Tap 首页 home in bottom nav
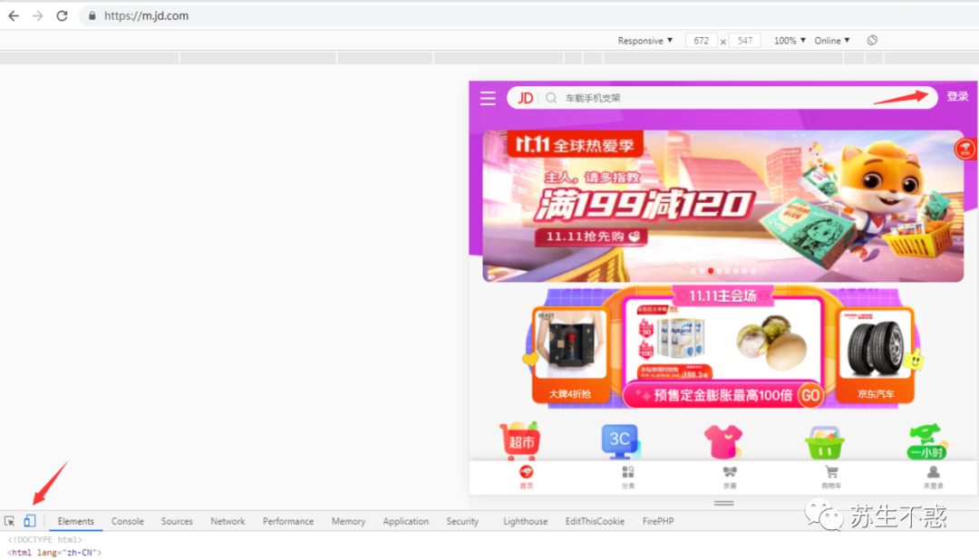Image resolution: width=979 pixels, height=560 pixels. pos(527,477)
